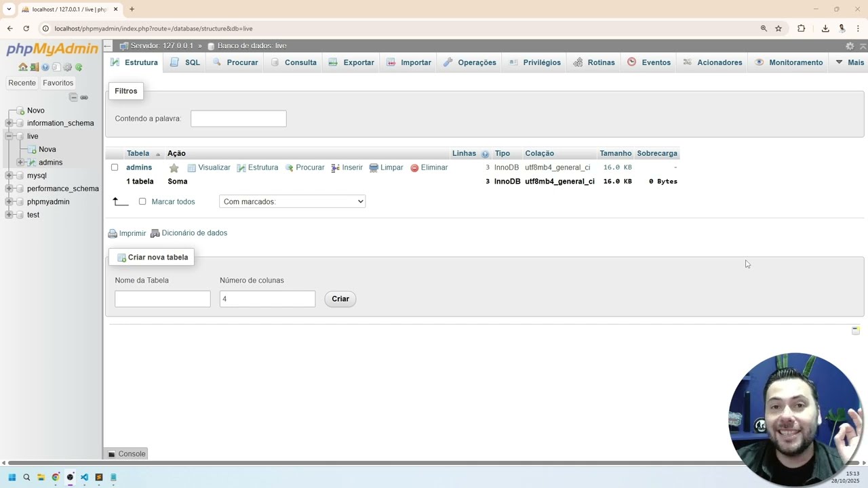This screenshot has height=488, width=868.
Task: Enable the Marcar todos checkbox
Action: (142, 201)
